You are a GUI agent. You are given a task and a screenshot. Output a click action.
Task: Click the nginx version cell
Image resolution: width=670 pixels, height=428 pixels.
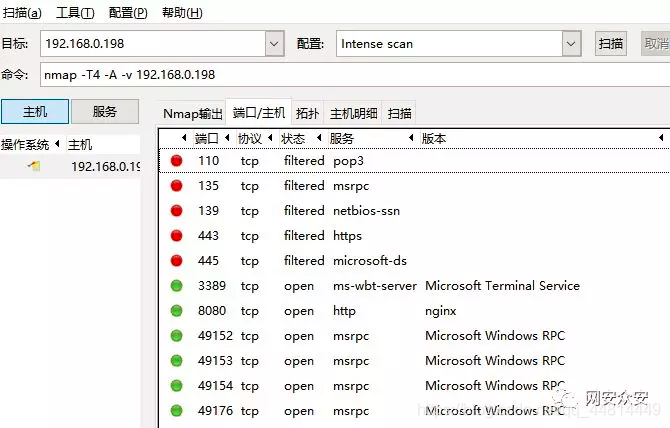click(x=441, y=311)
